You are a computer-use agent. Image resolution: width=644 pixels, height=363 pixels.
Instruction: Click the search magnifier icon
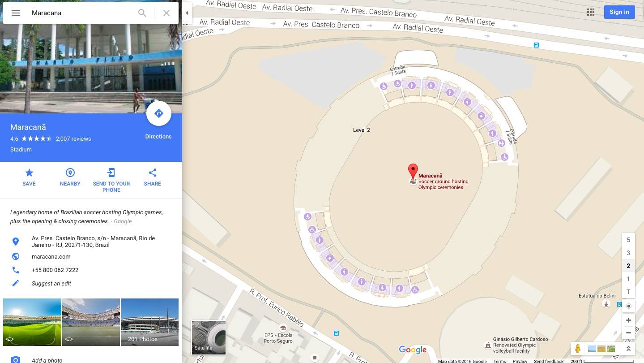pyautogui.click(x=142, y=13)
